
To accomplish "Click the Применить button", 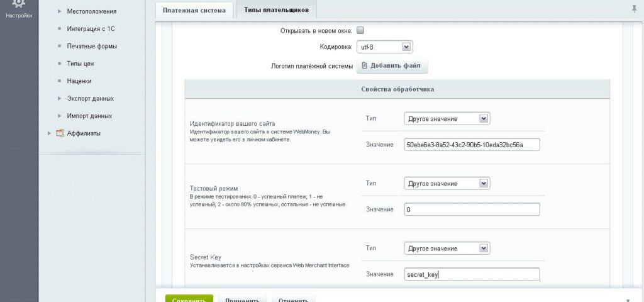I will pyautogui.click(x=242, y=299).
